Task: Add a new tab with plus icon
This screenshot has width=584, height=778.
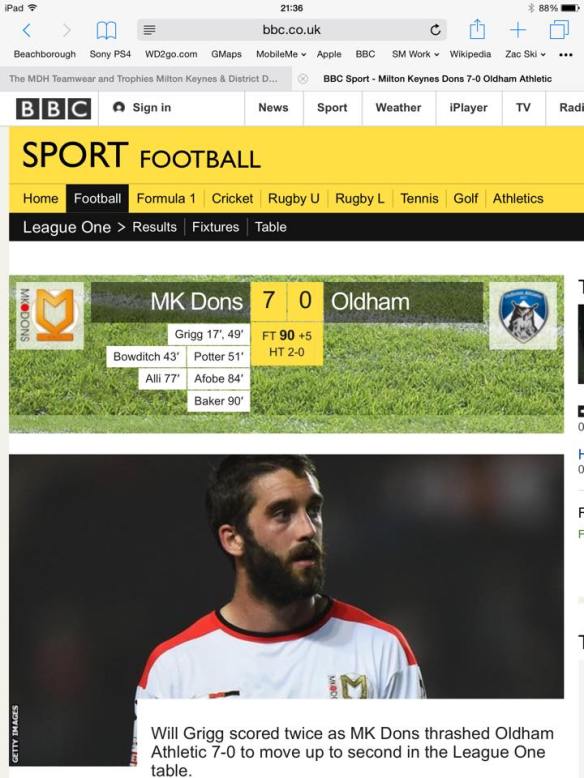Action: pyautogui.click(x=518, y=30)
